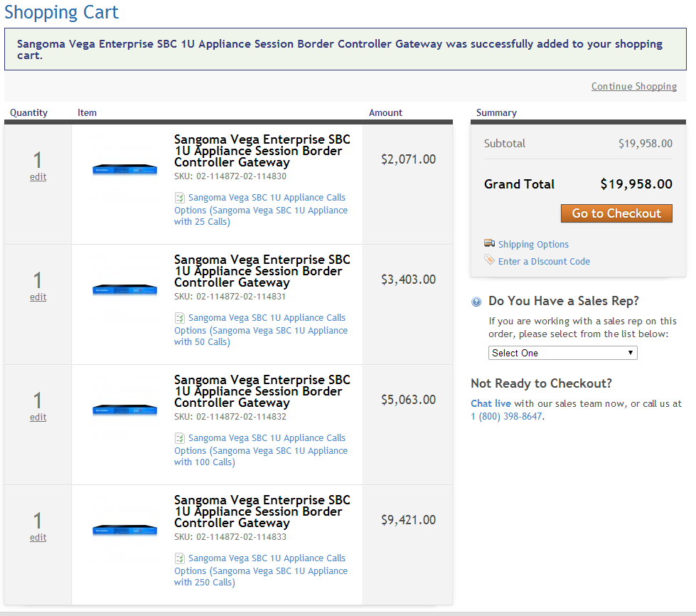Viewport: 696px width, 616px height.
Task: Open product title above SKU 02-114872-02-114833
Action: tap(262, 511)
